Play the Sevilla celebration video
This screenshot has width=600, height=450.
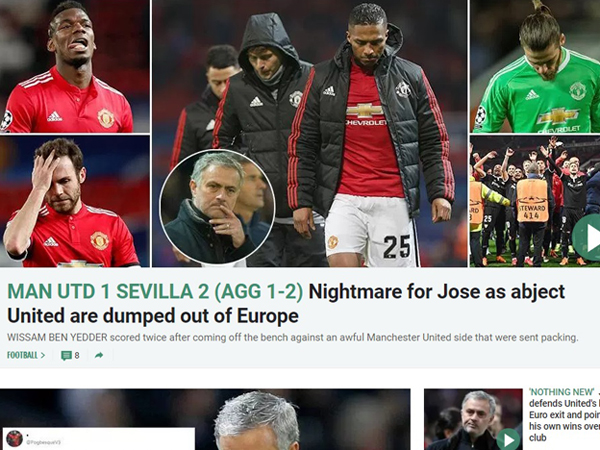click(x=587, y=237)
